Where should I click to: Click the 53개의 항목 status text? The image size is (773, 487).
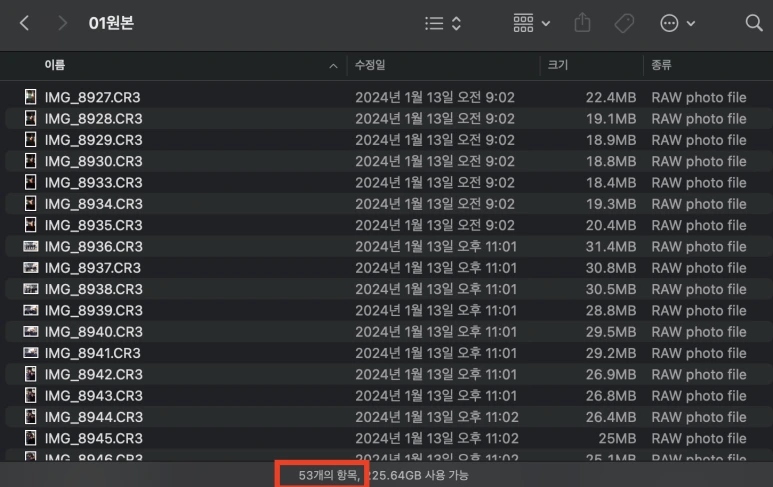point(329,475)
